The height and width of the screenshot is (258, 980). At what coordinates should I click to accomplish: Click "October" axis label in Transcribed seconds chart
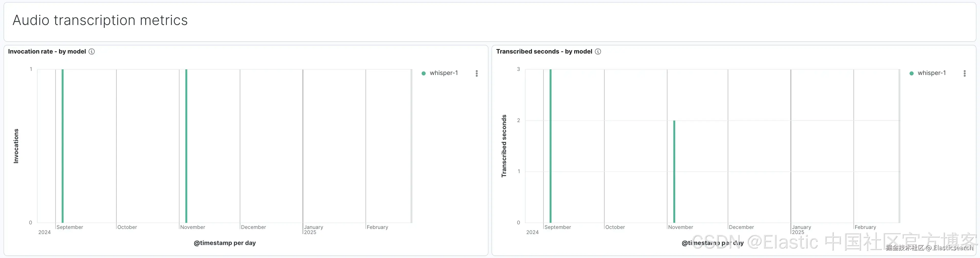click(615, 227)
